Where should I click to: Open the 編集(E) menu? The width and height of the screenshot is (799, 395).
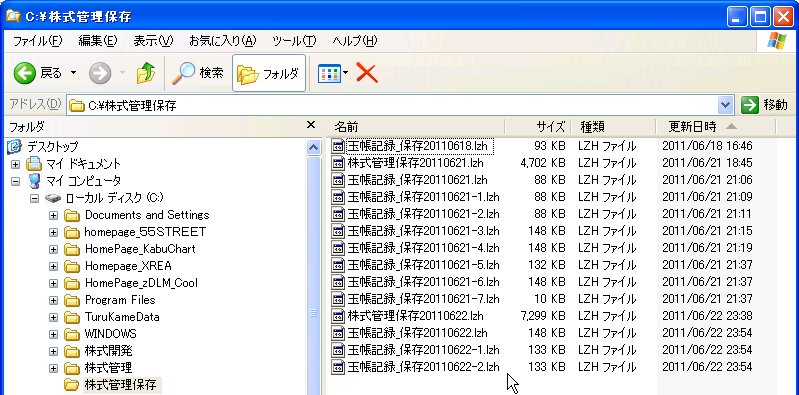98,41
